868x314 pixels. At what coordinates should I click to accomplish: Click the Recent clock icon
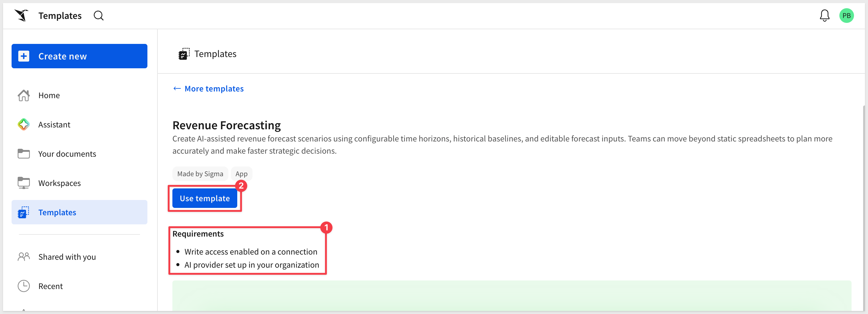23,286
